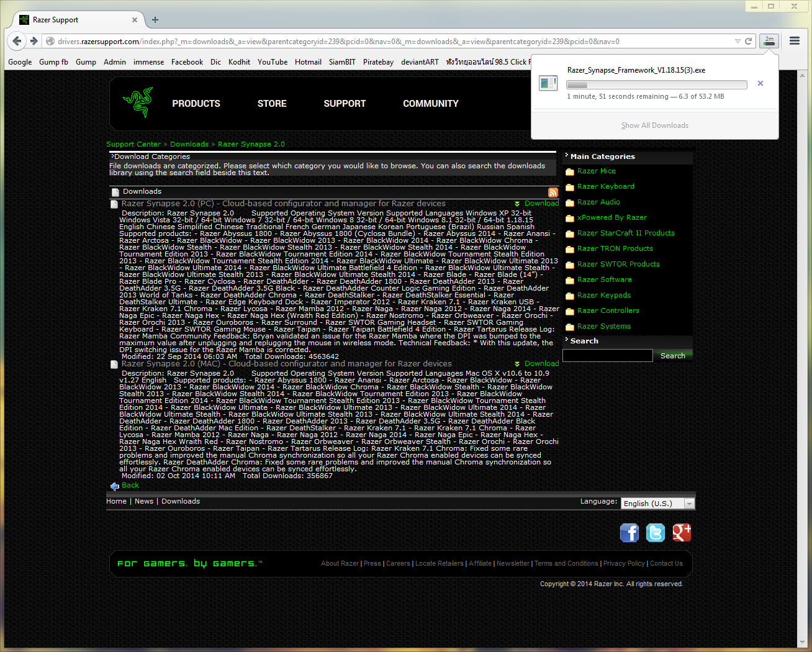Click the browser back arrow
The width and height of the screenshot is (812, 652).
pyautogui.click(x=17, y=41)
